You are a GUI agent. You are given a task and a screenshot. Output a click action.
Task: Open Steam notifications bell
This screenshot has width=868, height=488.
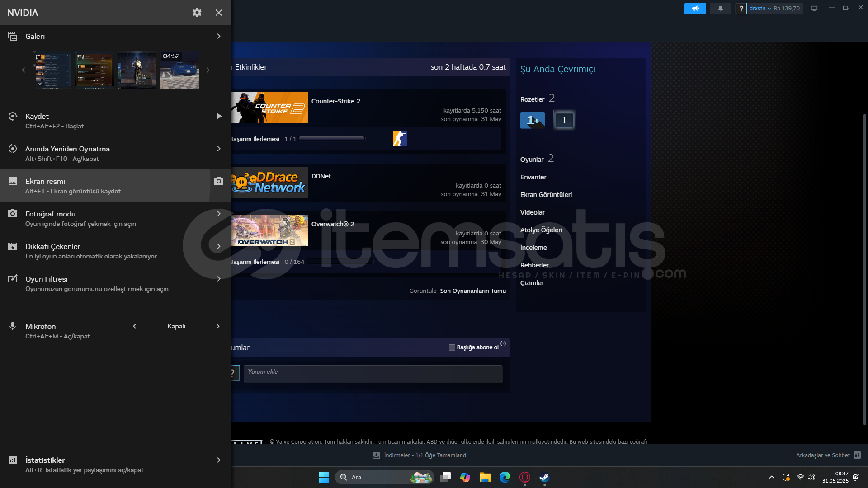[x=721, y=9]
